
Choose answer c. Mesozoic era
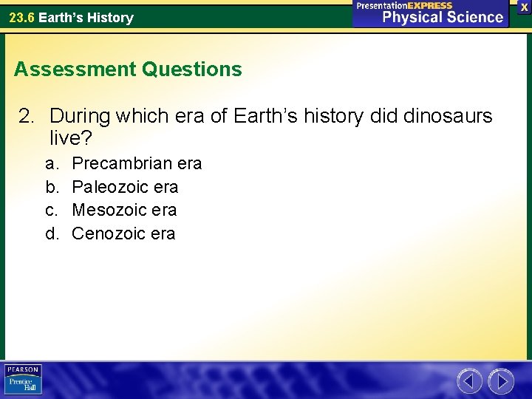111,210
